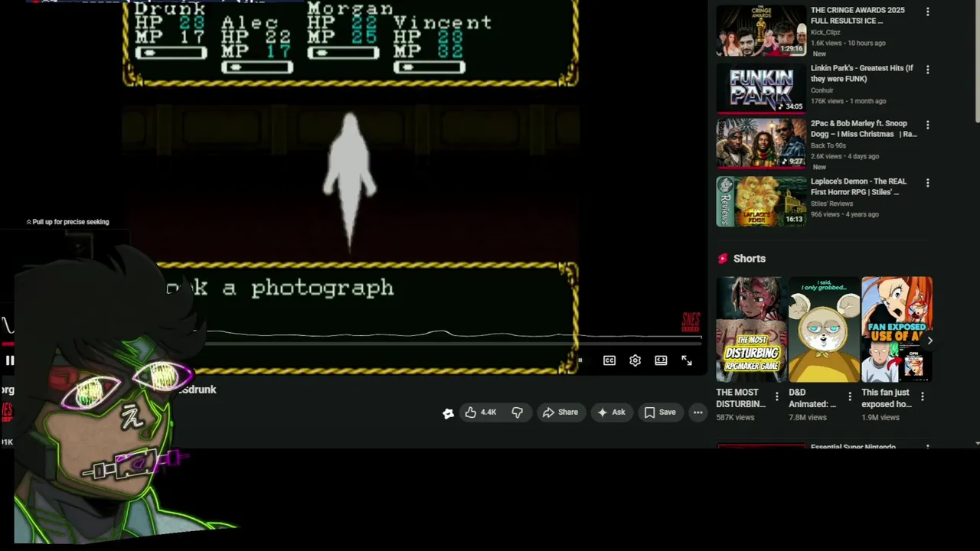Open options for 'THE MOST DISTURBIN...' short
Viewport: 980px width, 551px height.
coord(777,396)
